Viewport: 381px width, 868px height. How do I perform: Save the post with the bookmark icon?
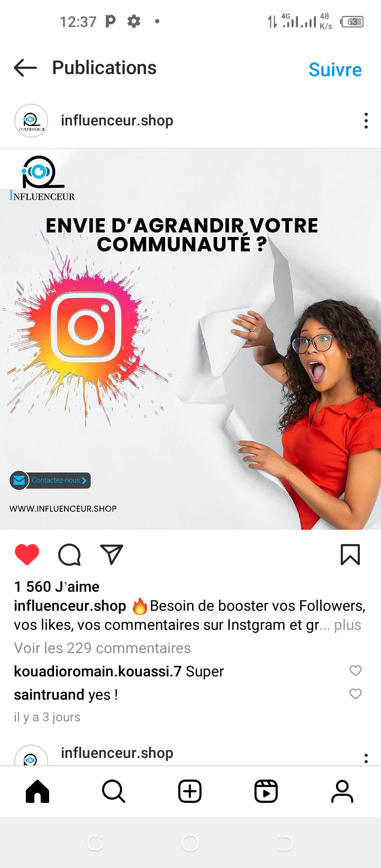point(350,555)
